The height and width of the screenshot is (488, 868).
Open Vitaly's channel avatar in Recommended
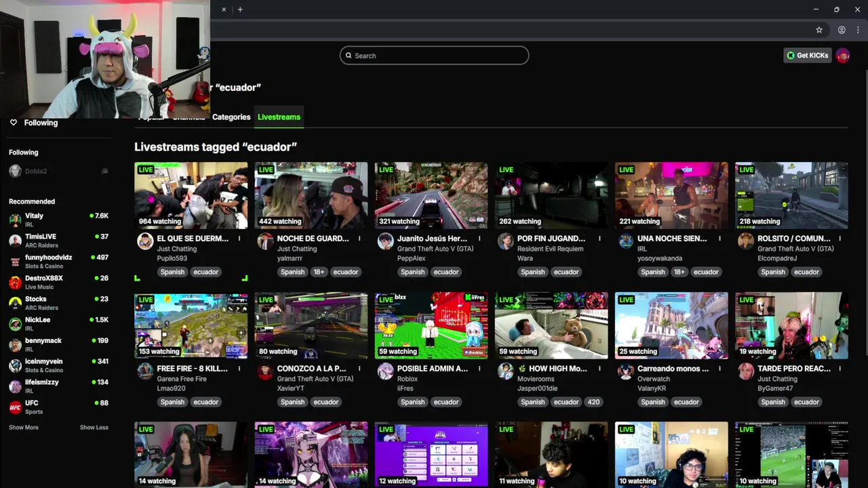tap(15, 220)
